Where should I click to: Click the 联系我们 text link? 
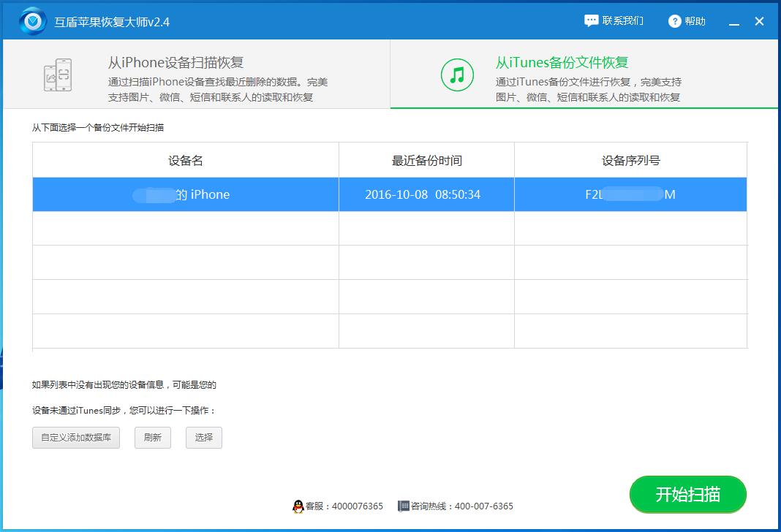(622, 21)
